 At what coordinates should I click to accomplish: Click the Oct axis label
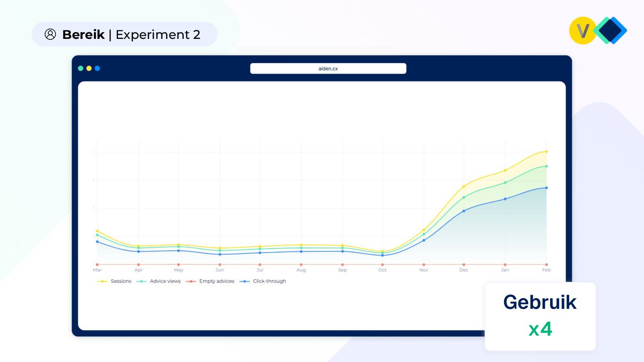coord(382,270)
